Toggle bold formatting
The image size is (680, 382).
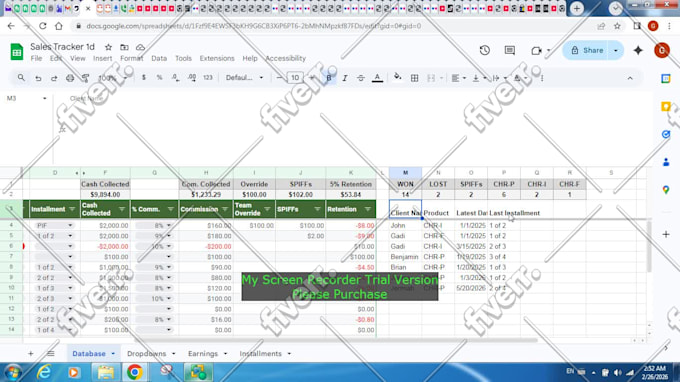pos(329,78)
